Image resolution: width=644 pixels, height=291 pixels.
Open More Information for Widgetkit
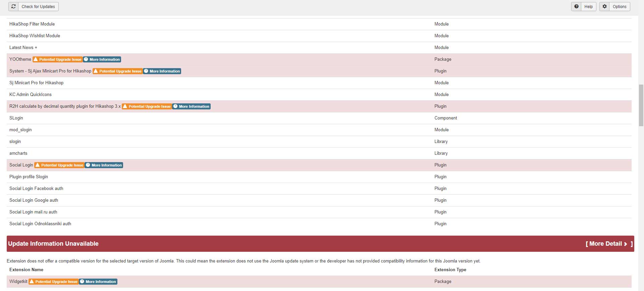click(98, 282)
